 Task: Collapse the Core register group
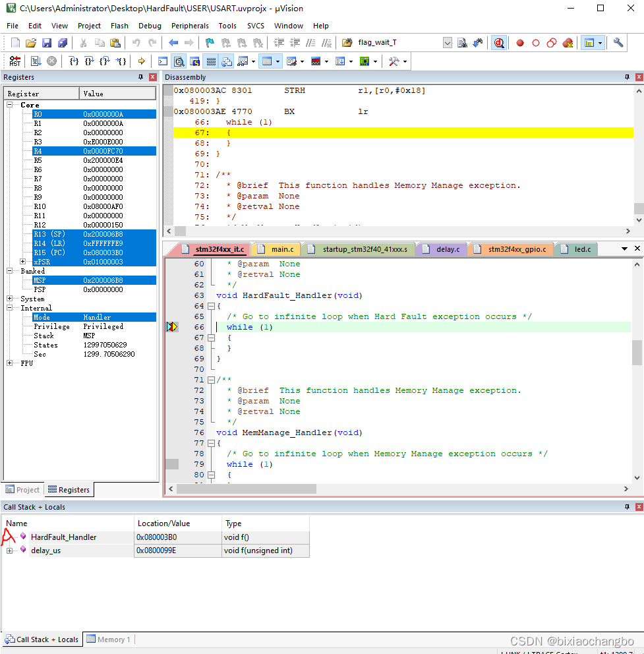click(10, 105)
